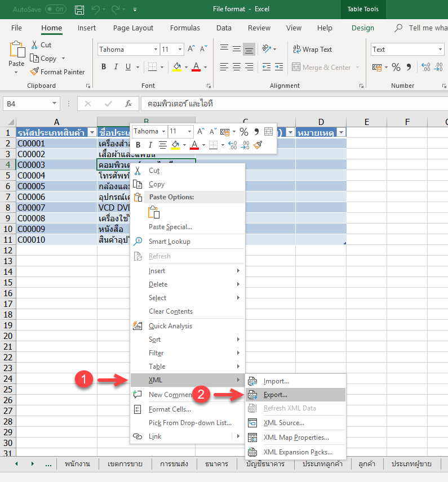The image size is (448, 482).
Task: Toggle middle align in ribbon
Action: coord(237,49)
